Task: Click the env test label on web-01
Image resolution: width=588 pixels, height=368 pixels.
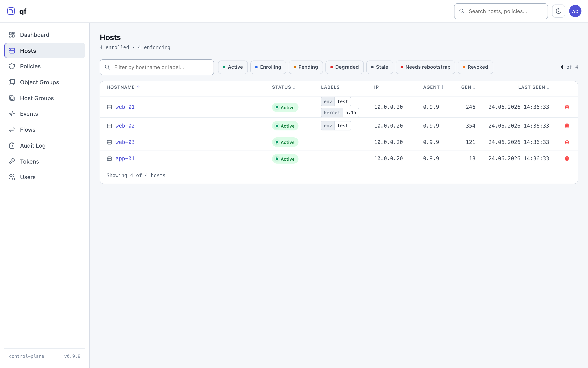Action: (336, 101)
